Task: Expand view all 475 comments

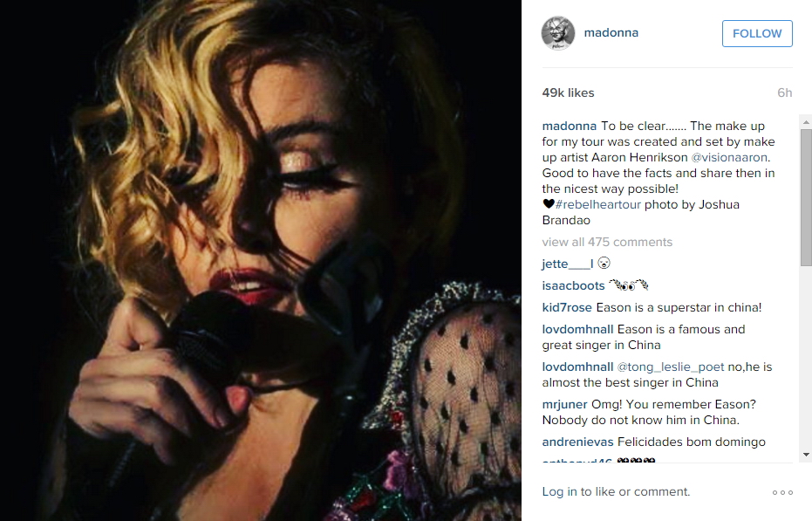Action: coord(607,242)
